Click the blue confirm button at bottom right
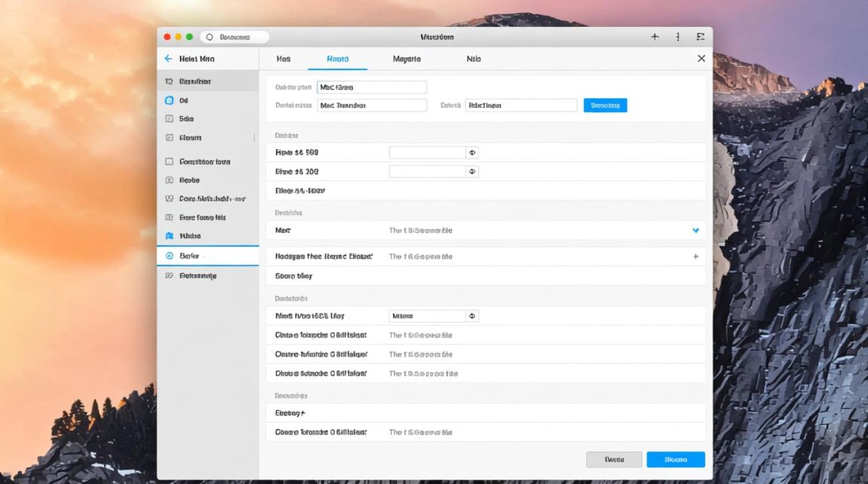Image resolution: width=868 pixels, height=484 pixels. pos(676,459)
